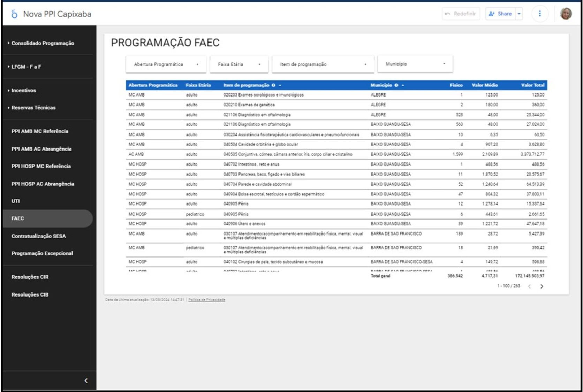583x392 pixels.
Task: Open the Faixa Etária filter dropdown
Action: point(239,64)
